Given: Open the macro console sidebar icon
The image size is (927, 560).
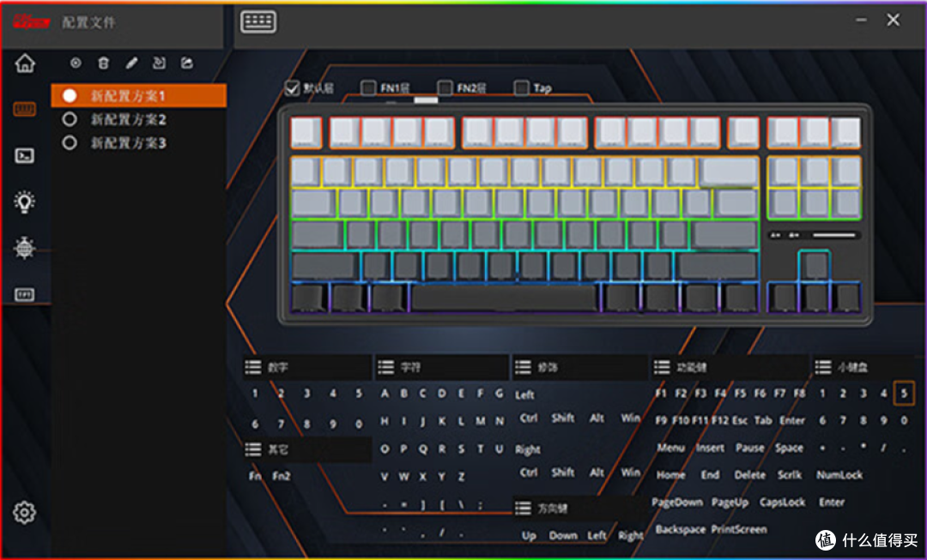Looking at the screenshot, I should 24,156.
